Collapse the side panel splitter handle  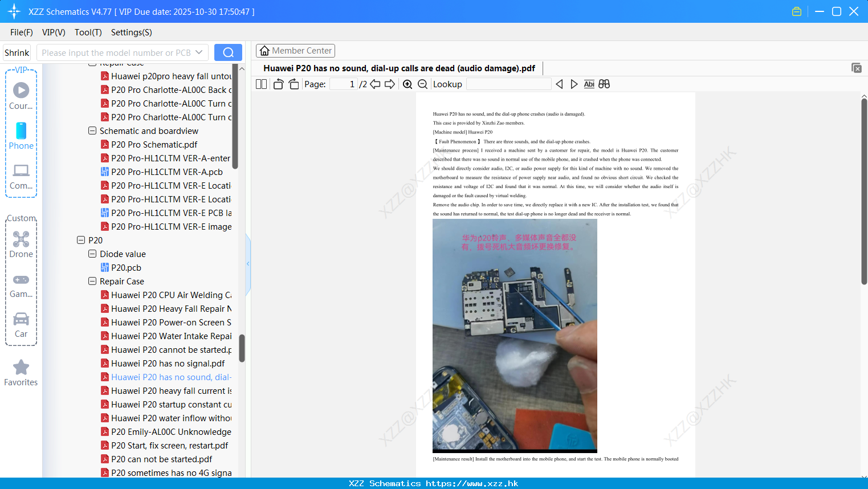click(248, 264)
